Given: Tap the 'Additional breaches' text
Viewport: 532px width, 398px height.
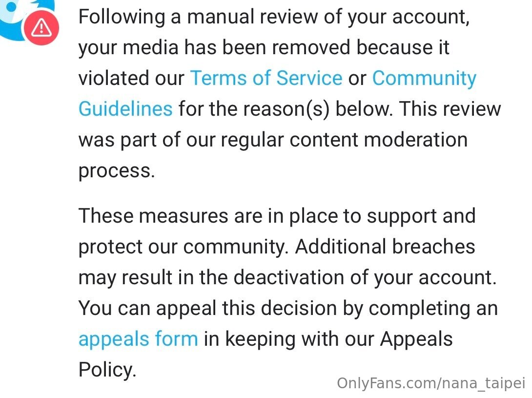Looking at the screenshot, I should pos(385,246).
